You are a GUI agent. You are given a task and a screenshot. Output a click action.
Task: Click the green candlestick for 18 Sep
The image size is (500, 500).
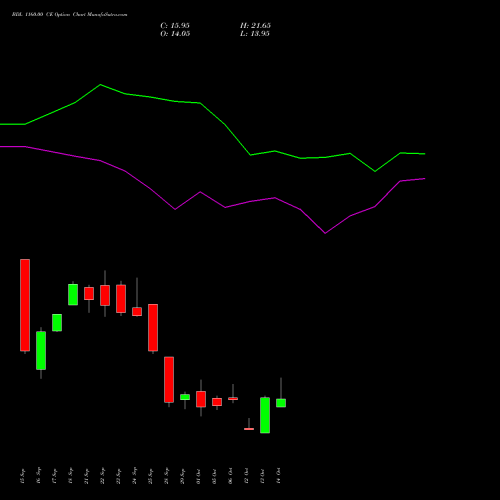[73, 294]
